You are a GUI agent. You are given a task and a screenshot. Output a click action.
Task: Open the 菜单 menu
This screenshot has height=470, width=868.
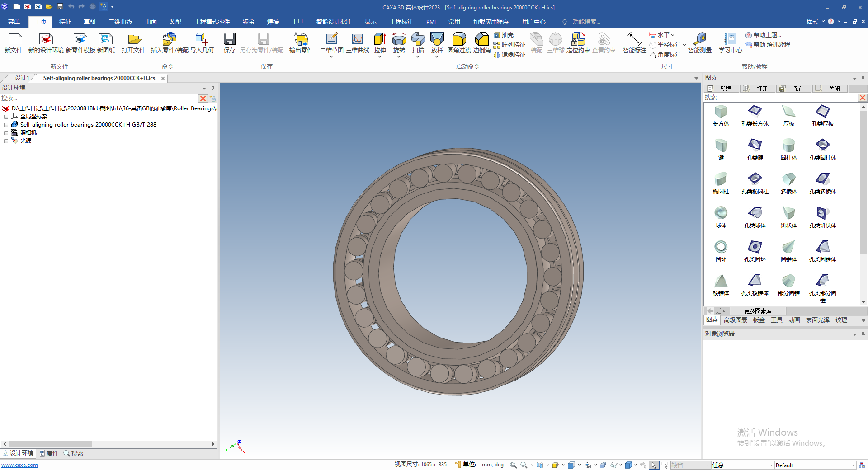point(14,22)
